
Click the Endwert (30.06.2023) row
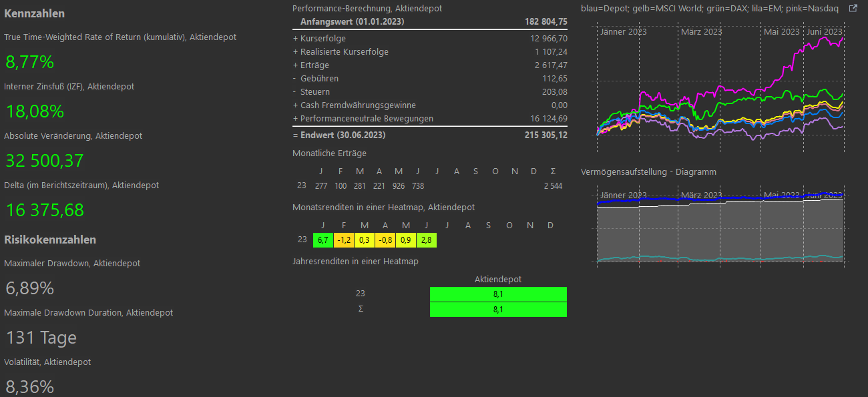[x=430, y=135]
